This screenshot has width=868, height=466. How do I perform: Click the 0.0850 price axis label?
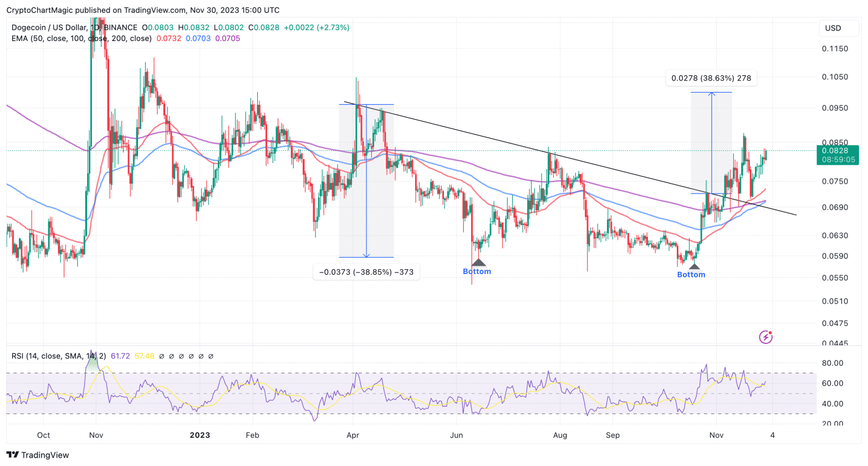click(x=835, y=142)
